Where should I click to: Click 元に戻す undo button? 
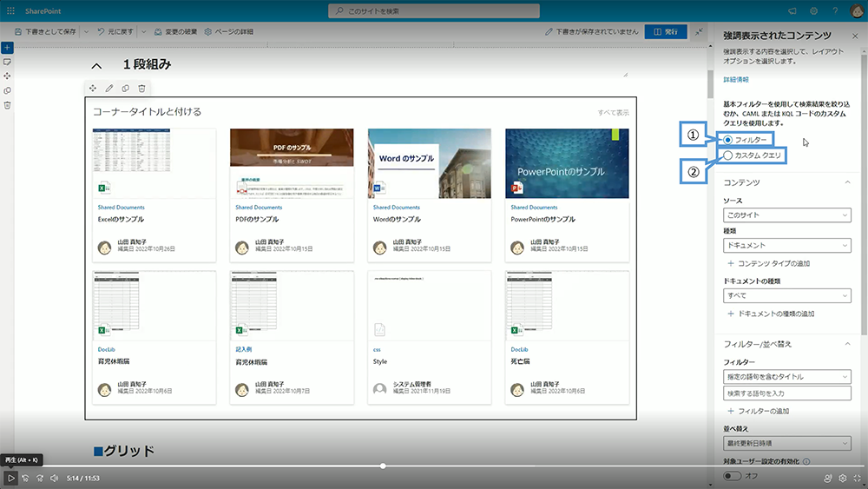click(x=115, y=31)
